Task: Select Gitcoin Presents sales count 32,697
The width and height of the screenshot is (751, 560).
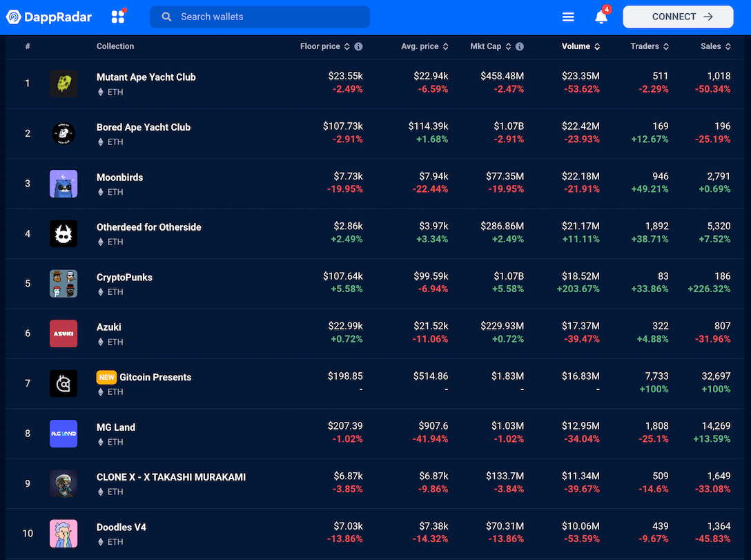Action: pyautogui.click(x=716, y=376)
